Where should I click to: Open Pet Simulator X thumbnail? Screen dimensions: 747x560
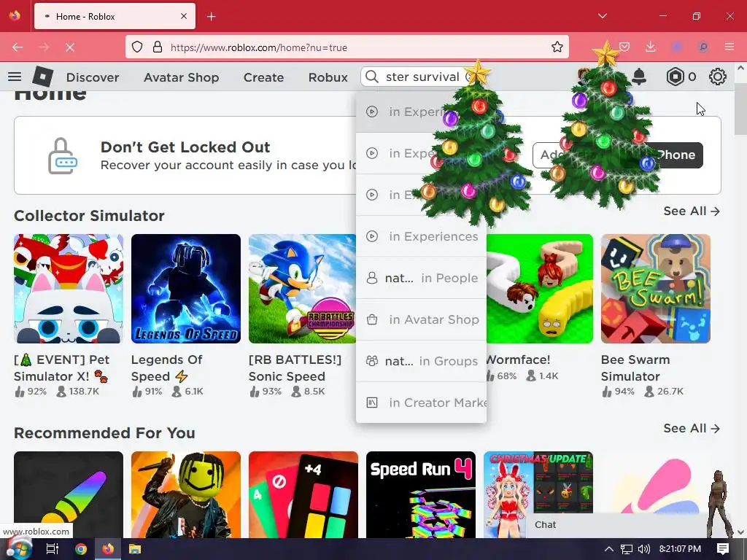point(69,289)
